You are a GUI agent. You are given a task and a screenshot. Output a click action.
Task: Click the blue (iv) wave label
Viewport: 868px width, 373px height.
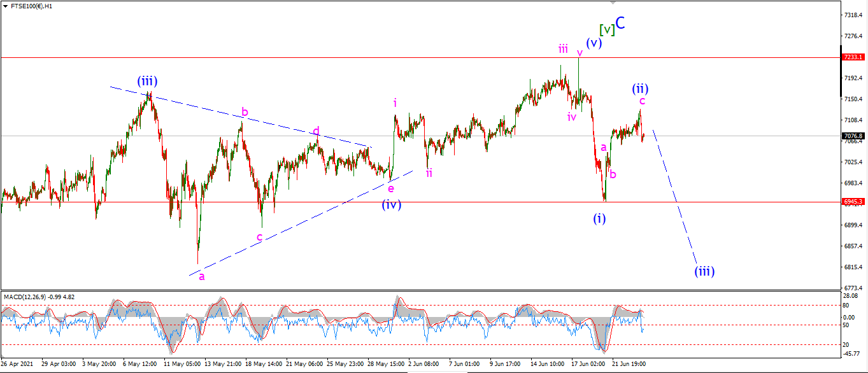pos(391,204)
